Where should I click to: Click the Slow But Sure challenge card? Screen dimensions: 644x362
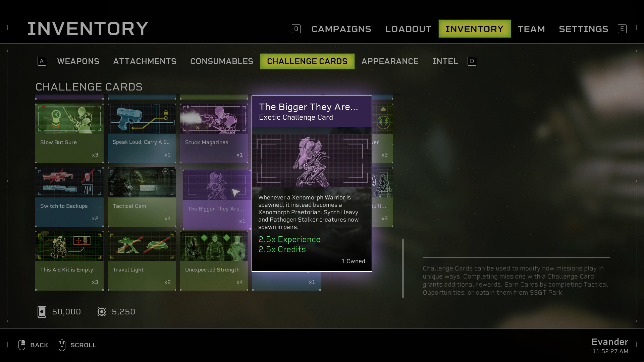(69, 128)
